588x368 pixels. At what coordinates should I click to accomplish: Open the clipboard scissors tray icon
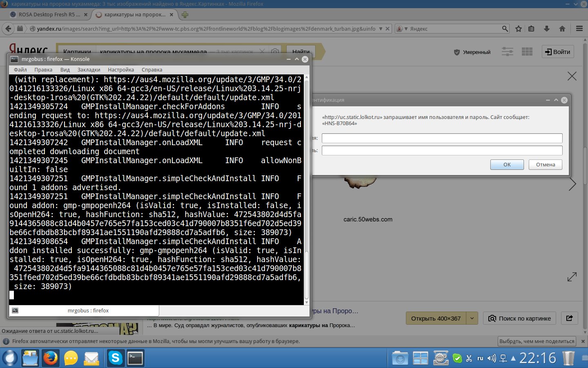(x=469, y=359)
